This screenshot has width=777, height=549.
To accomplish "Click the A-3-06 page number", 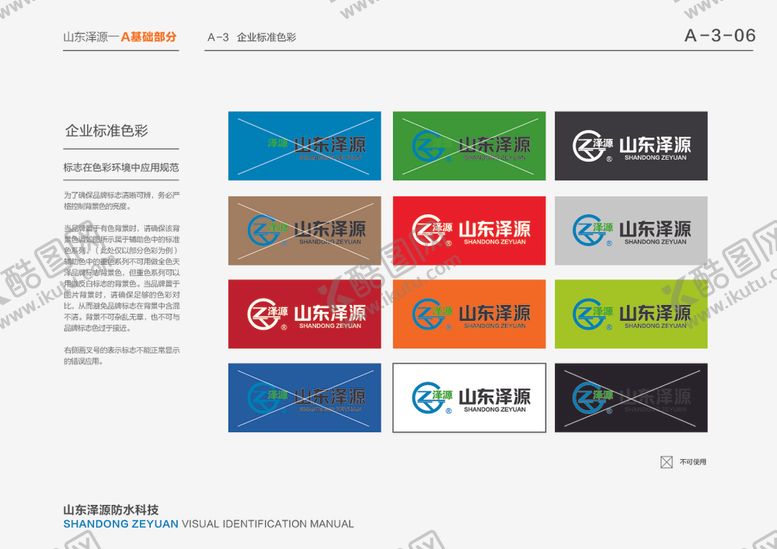I will [x=719, y=35].
